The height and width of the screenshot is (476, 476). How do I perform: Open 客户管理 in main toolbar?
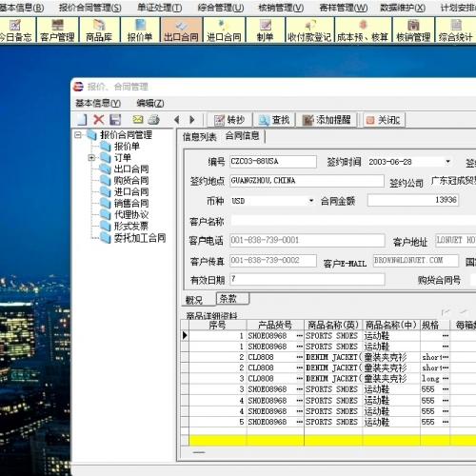tap(57, 30)
